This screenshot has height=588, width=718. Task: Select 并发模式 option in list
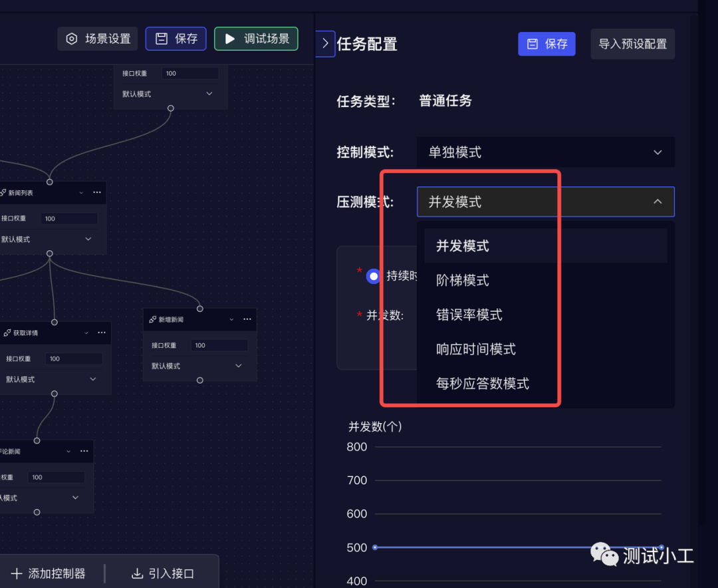click(x=545, y=245)
